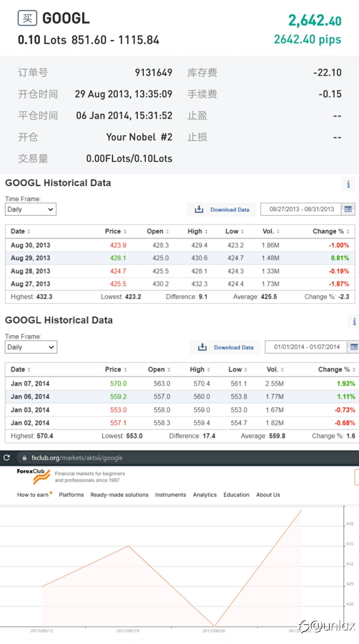Open the Analytics menu
This screenshot has width=359, height=644.
click(x=205, y=495)
